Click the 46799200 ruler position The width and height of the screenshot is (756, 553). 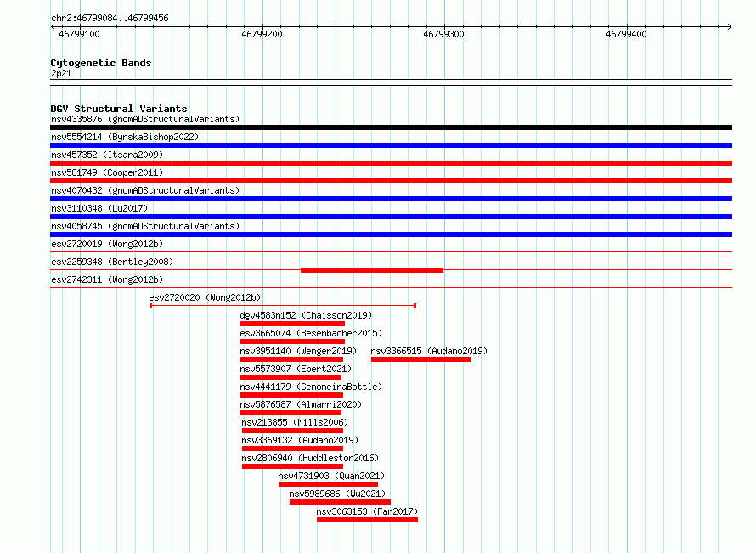click(x=262, y=34)
